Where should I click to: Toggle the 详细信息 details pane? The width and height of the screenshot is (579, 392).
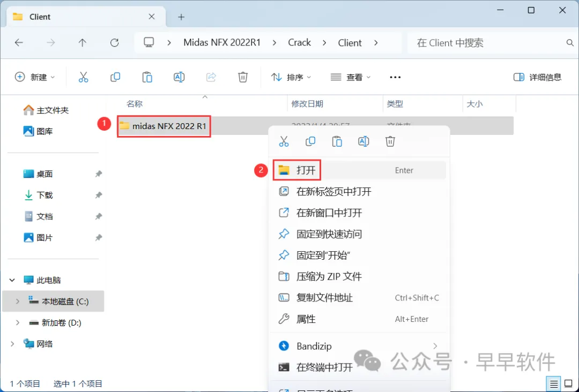tap(537, 77)
